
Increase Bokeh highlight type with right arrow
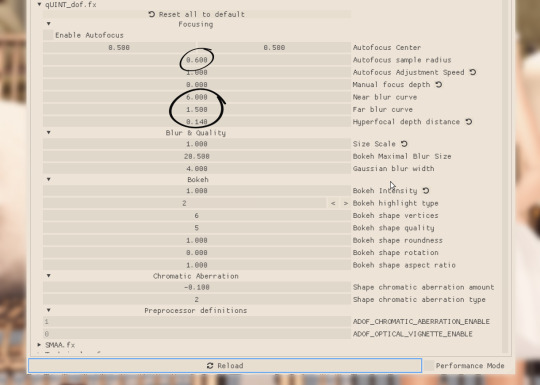pos(345,203)
